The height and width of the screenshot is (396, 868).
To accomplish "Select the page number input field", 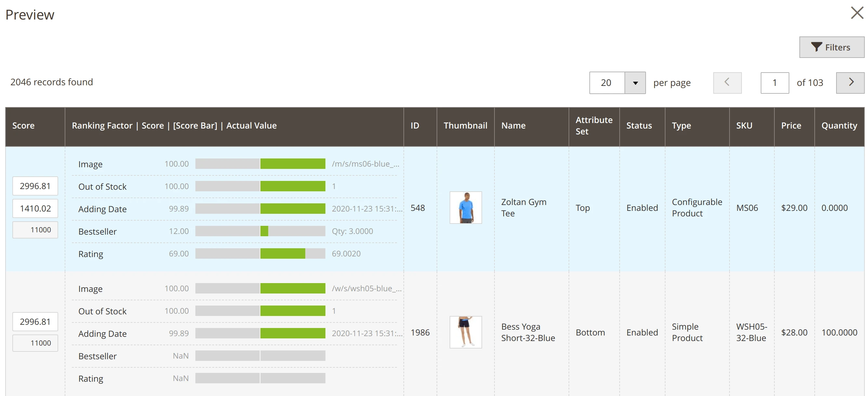I will tap(775, 82).
